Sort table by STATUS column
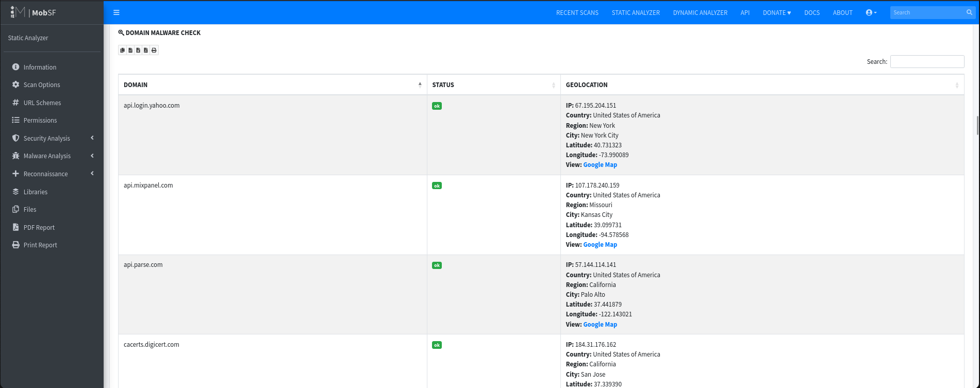Viewport: 980px width, 388px height. [493, 85]
